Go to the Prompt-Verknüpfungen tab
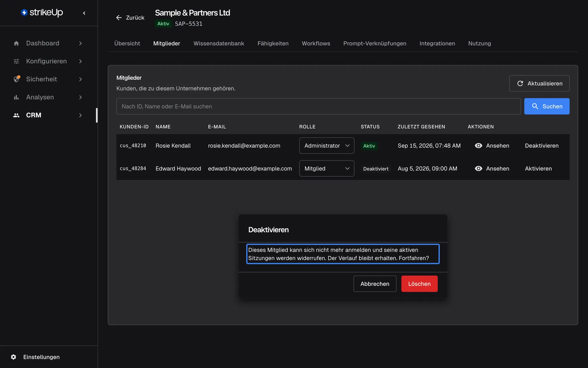 375,44
